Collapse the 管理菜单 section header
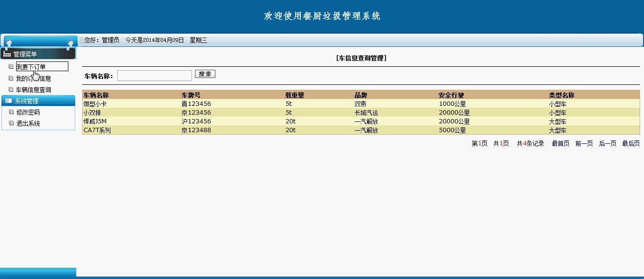The image size is (644, 279). pos(38,54)
